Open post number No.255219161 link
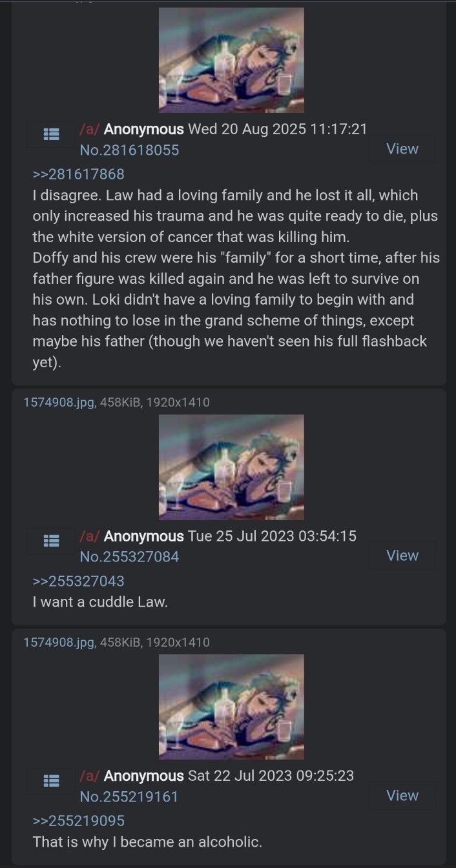456x868 pixels. [129, 797]
